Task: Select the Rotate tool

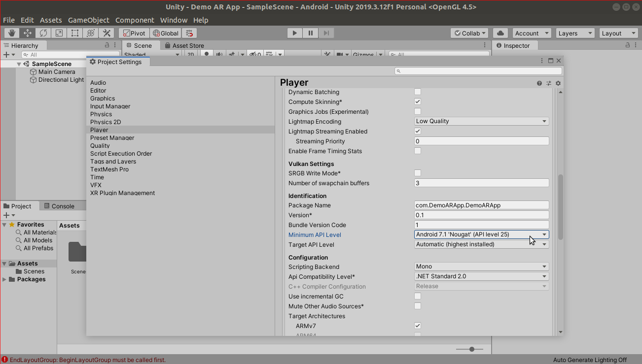Action: (x=43, y=33)
